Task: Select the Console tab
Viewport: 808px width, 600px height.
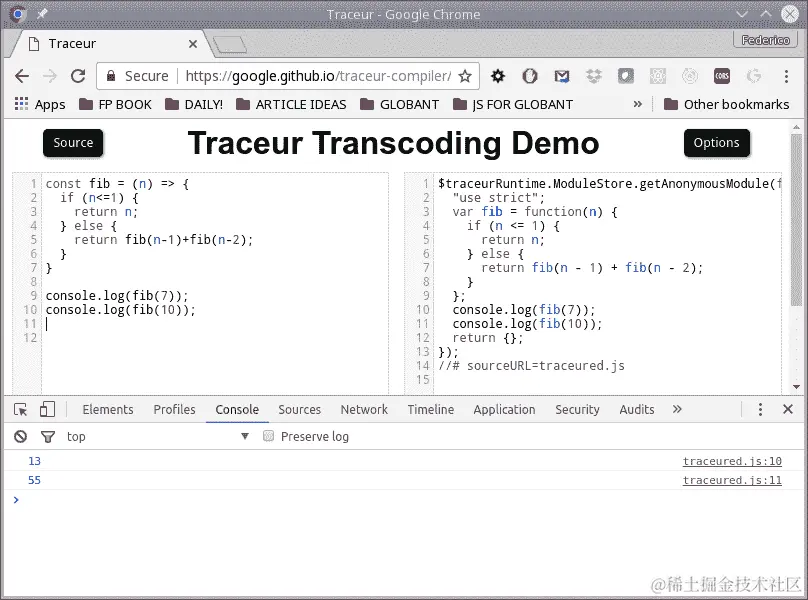Action: [x=237, y=409]
